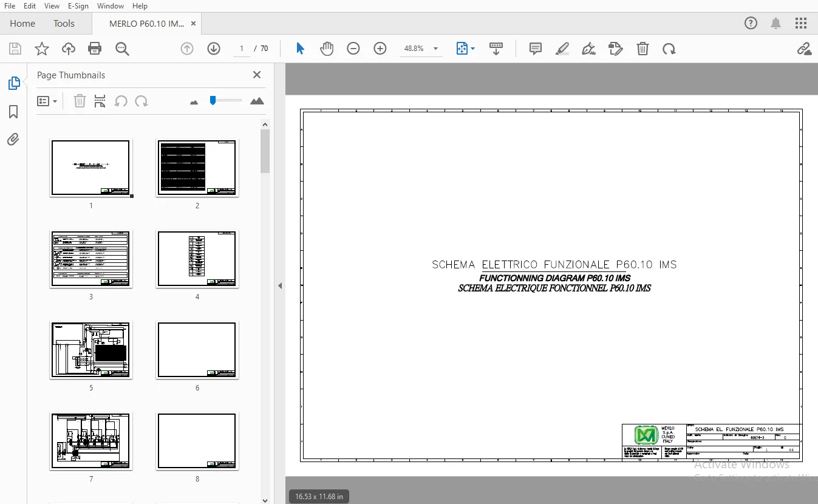Click the Save file icon
Image resolution: width=818 pixels, height=504 pixels.
[15, 49]
